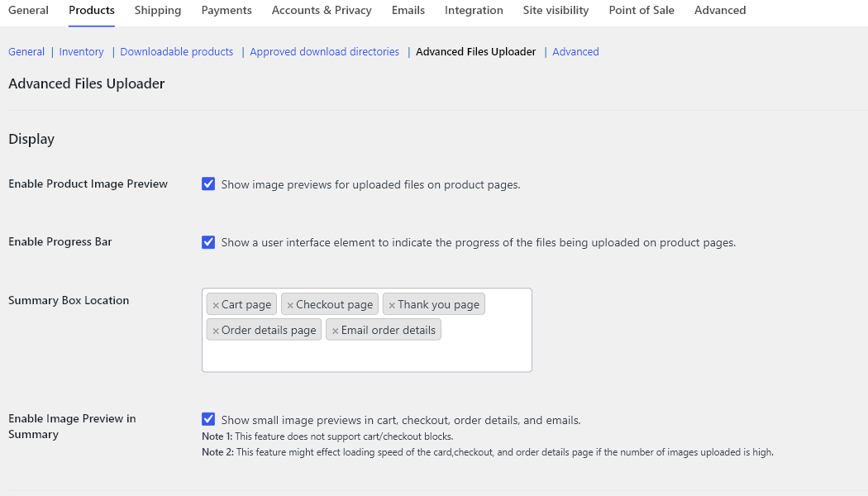Open the Payments tab
The image size is (868, 496).
(227, 11)
